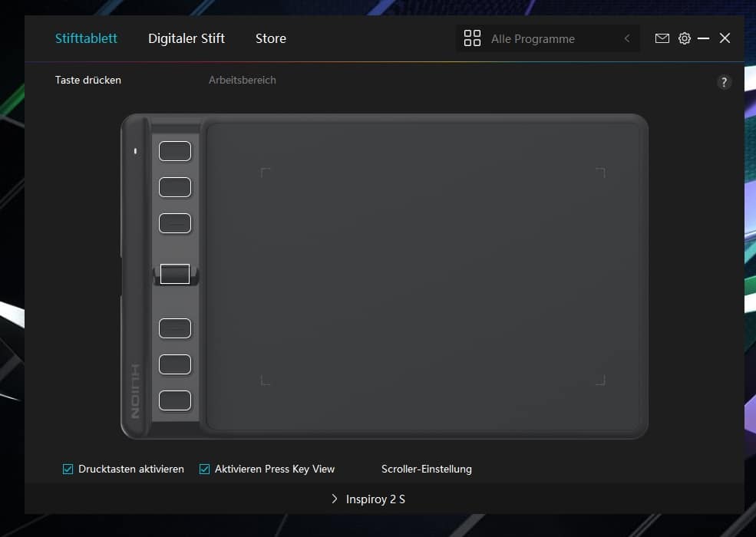This screenshot has height=537, width=756.
Task: Expand the Alle Programme dropdown chevron
Action: click(626, 38)
